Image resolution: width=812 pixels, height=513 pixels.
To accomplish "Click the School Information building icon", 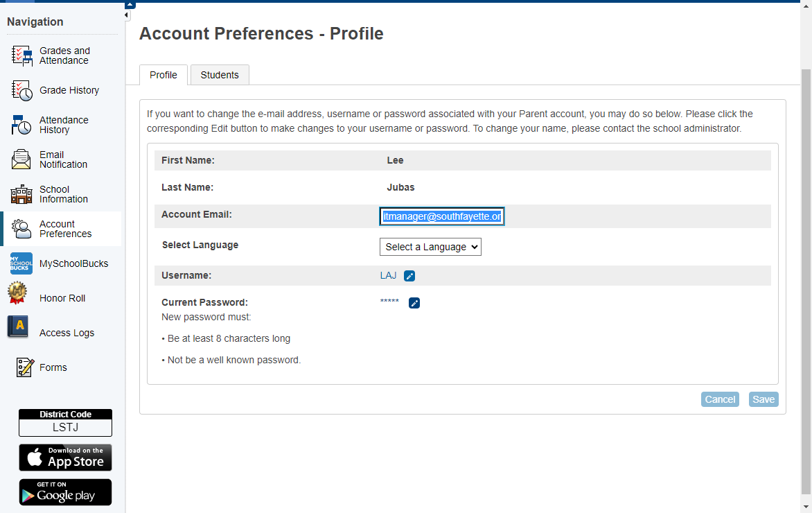I will 21,194.
